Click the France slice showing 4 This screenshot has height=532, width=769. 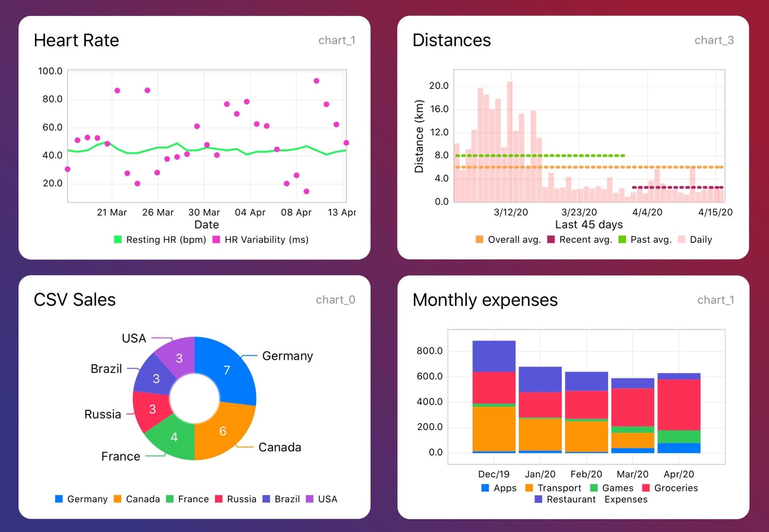(174, 437)
